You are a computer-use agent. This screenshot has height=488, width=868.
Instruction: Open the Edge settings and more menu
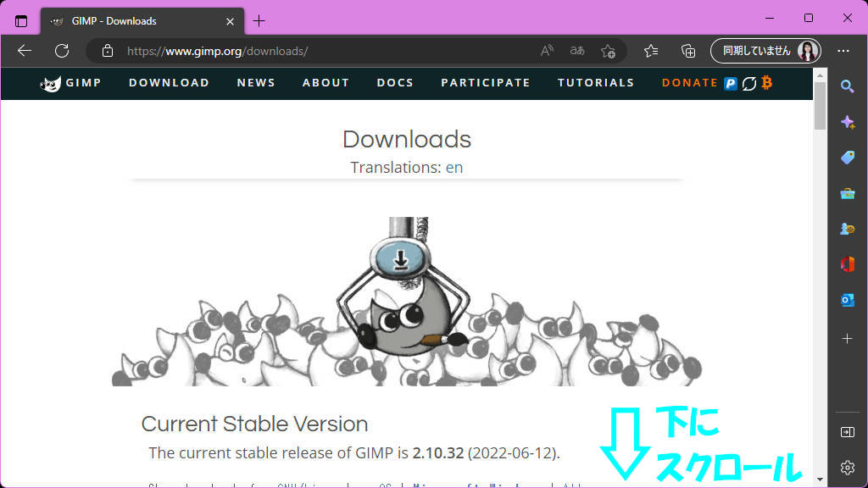click(x=843, y=51)
